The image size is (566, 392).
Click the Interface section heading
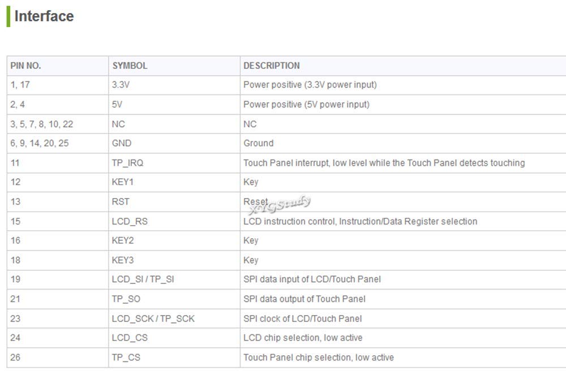coord(44,16)
